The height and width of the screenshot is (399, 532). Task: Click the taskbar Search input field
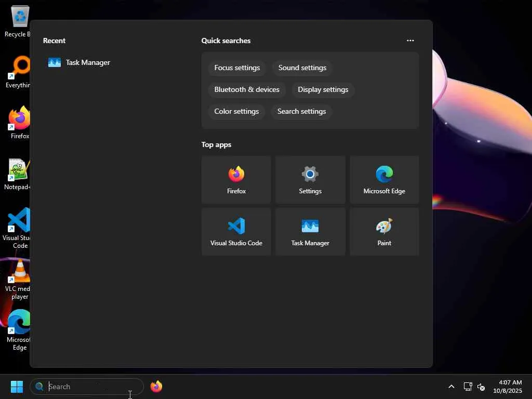click(x=87, y=387)
